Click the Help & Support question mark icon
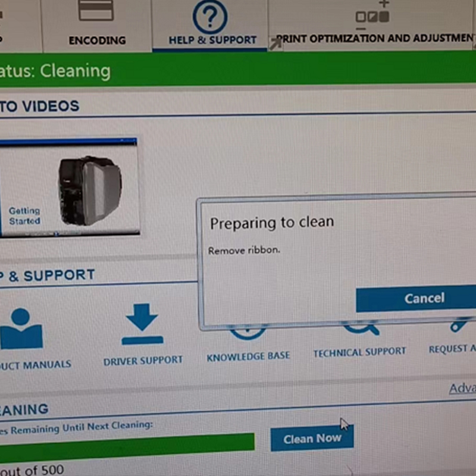Viewport: 476px width, 476px height. [x=210, y=17]
